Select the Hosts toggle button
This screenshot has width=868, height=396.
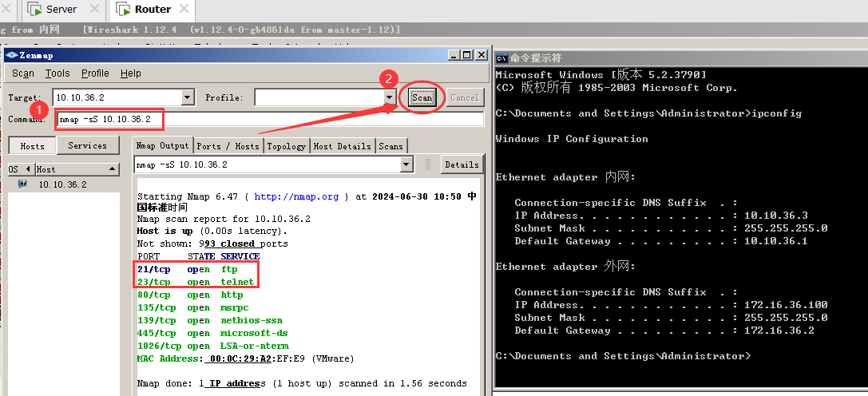click(32, 145)
